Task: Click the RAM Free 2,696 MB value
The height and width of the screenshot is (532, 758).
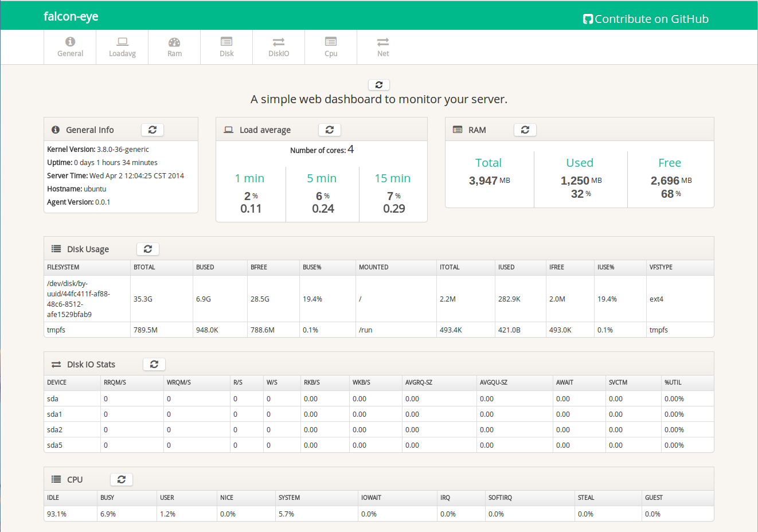Action: coord(671,181)
